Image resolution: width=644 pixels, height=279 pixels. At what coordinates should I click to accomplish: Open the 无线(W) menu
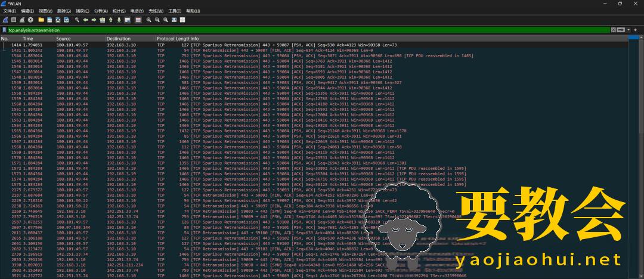tap(156, 11)
